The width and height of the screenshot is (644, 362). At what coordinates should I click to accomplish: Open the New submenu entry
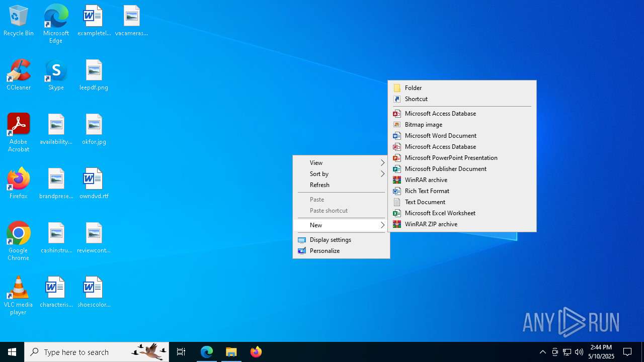click(x=341, y=225)
